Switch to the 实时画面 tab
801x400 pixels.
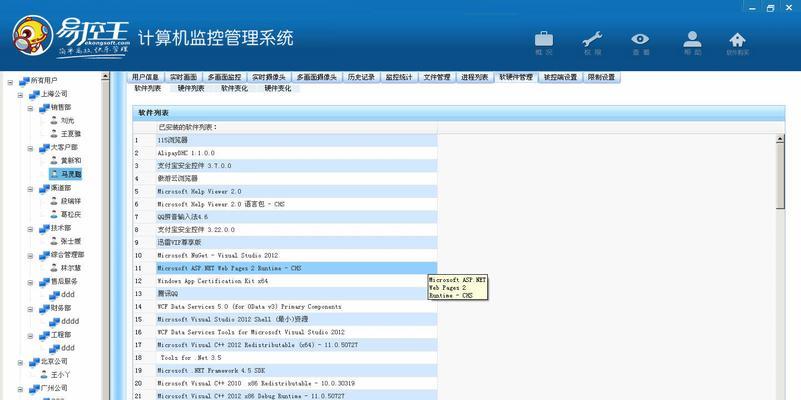pyautogui.click(x=183, y=77)
